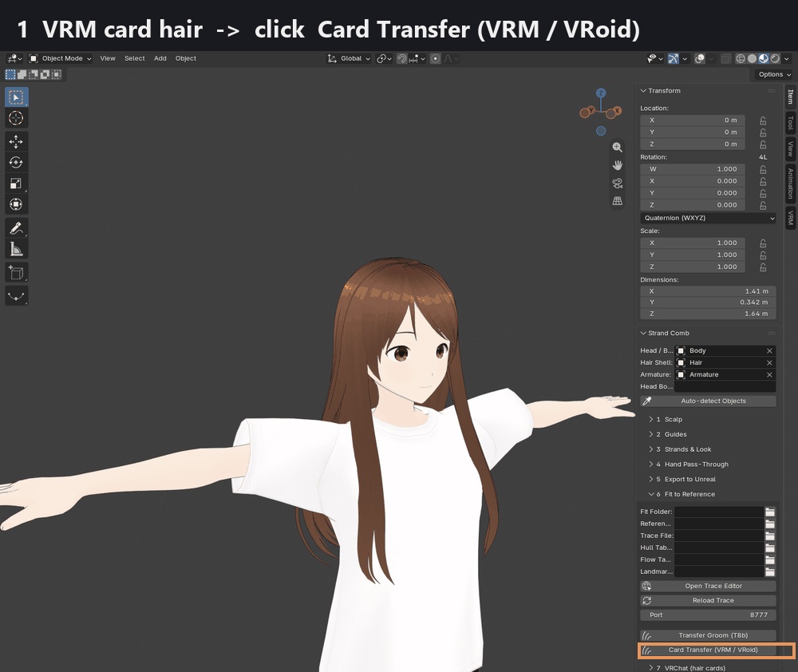This screenshot has width=798, height=672.
Task: Open the pivot point dropdown
Action: pyautogui.click(x=384, y=58)
